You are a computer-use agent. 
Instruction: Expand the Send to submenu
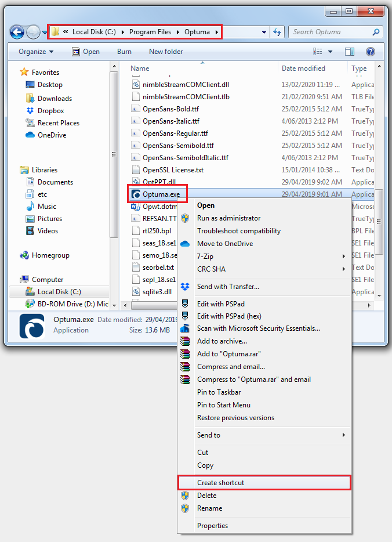pyautogui.click(x=343, y=435)
